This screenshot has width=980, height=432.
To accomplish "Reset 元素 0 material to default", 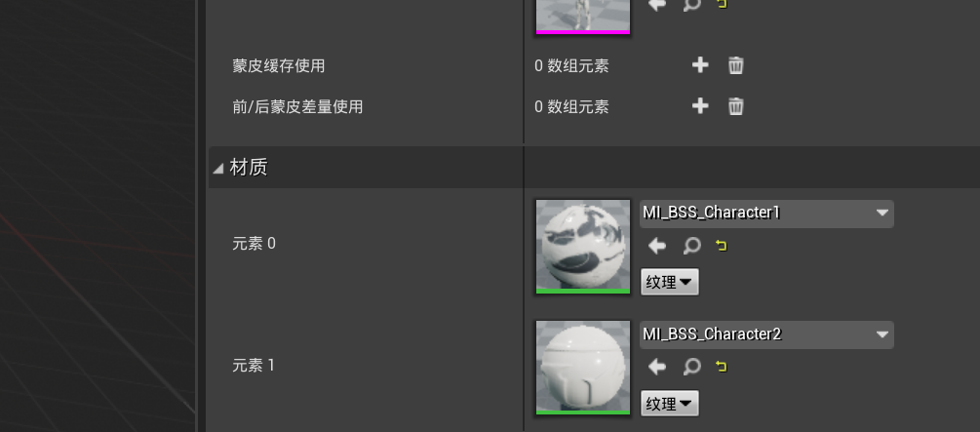I will (x=722, y=246).
